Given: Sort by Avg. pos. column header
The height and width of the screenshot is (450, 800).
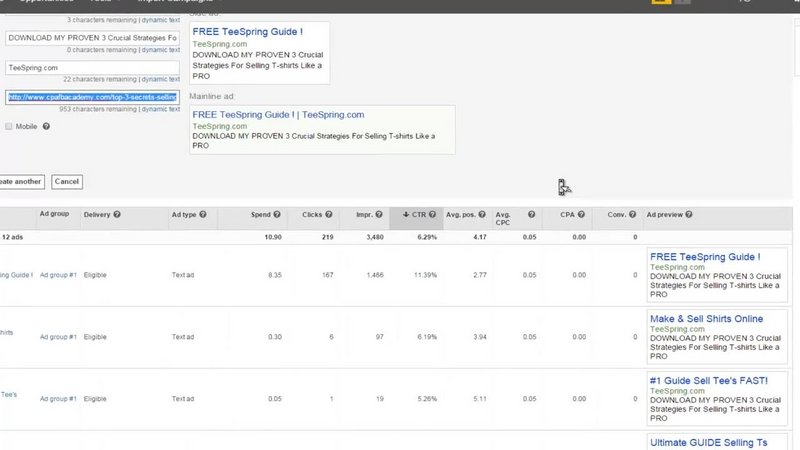Looking at the screenshot, I should [461, 214].
